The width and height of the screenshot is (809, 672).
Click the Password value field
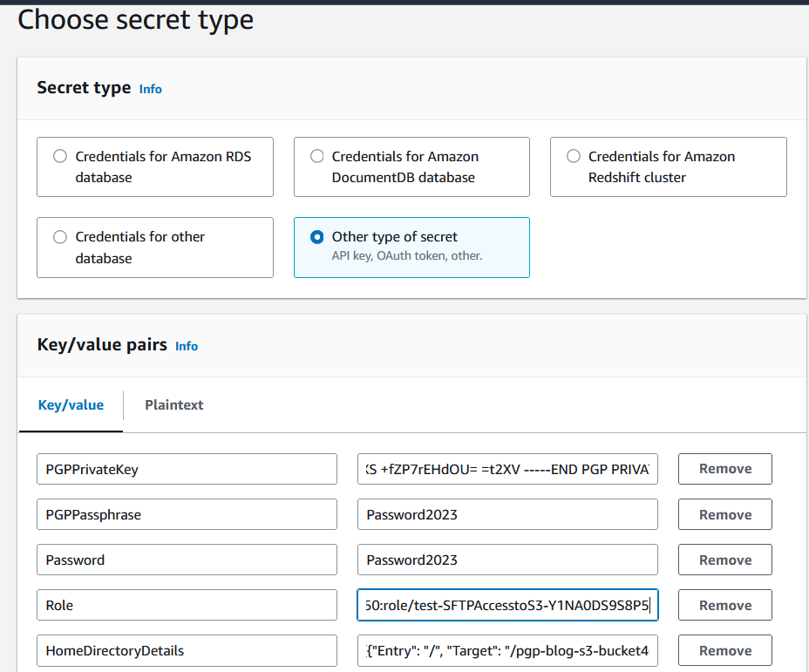(x=507, y=560)
